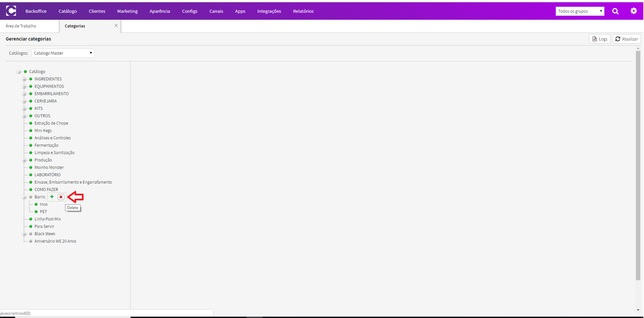Close the Categorias tab

(116, 25)
